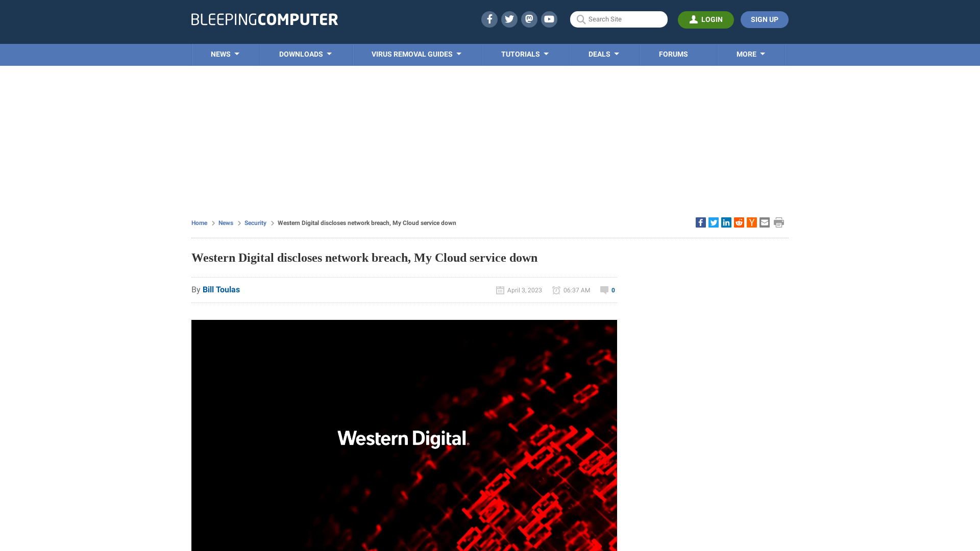
Task: Click the Email share icon
Action: pos(764,222)
